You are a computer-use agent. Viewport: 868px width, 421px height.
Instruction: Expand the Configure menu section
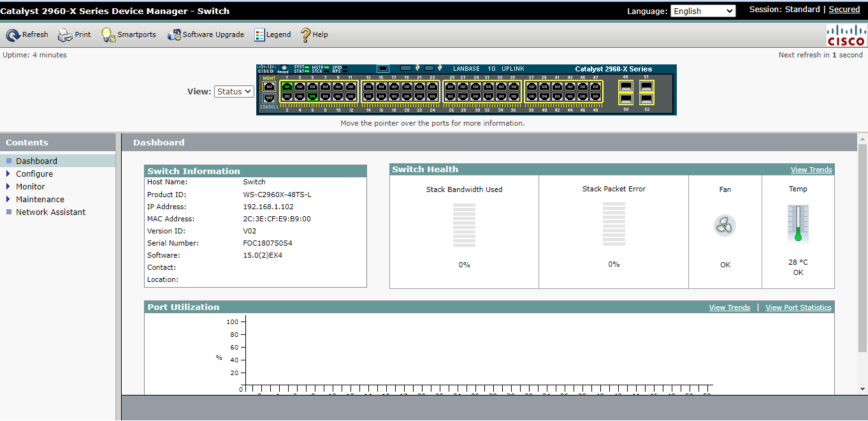(x=34, y=174)
